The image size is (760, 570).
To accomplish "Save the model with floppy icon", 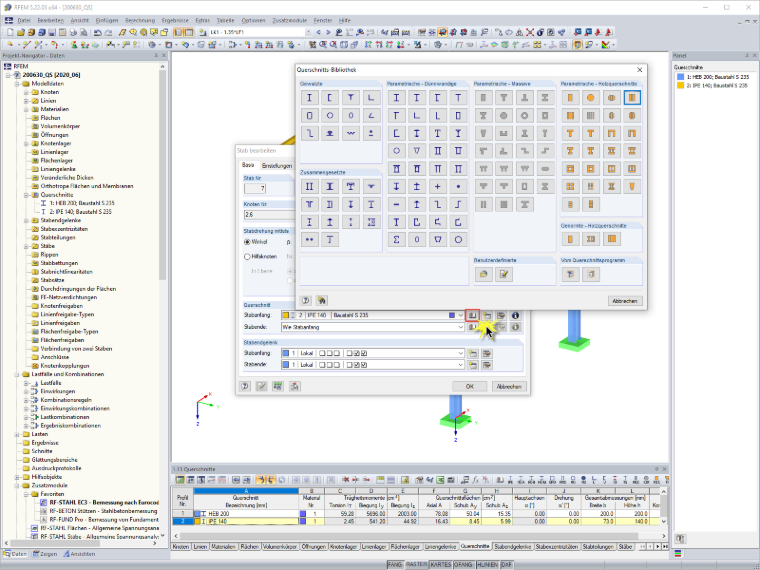I will click(52, 32).
